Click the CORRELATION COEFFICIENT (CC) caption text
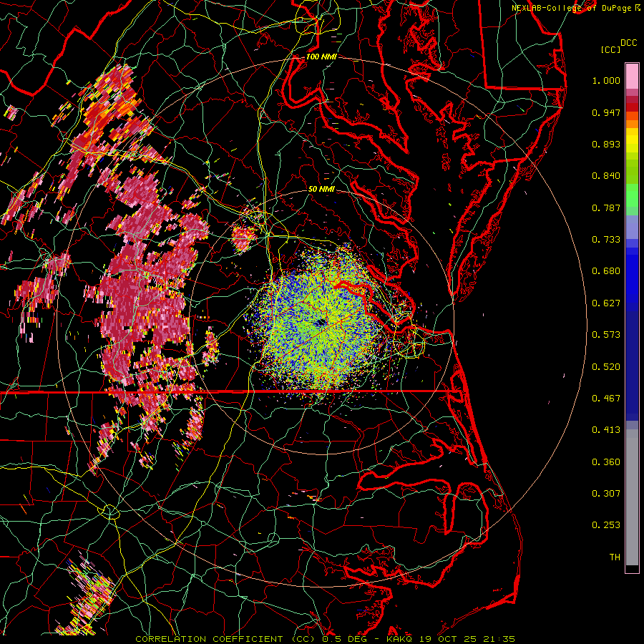 (225, 639)
